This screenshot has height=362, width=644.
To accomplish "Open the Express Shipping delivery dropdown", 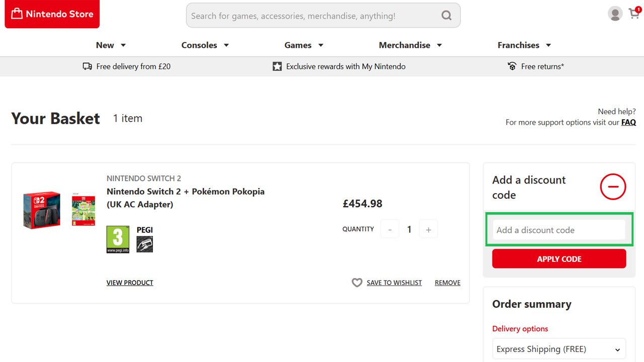I will [x=559, y=349].
